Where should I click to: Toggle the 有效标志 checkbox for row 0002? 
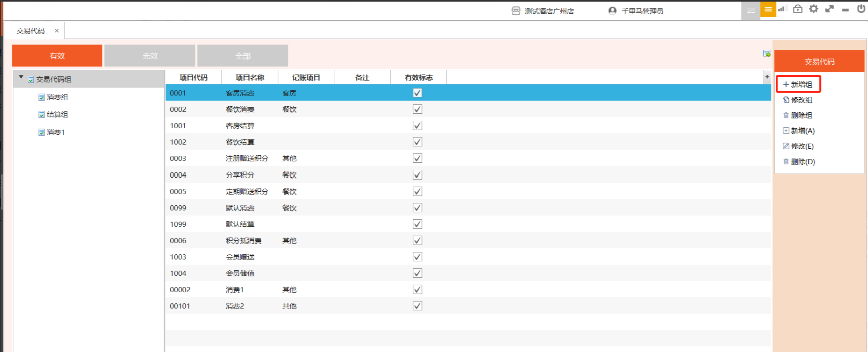[x=417, y=109]
